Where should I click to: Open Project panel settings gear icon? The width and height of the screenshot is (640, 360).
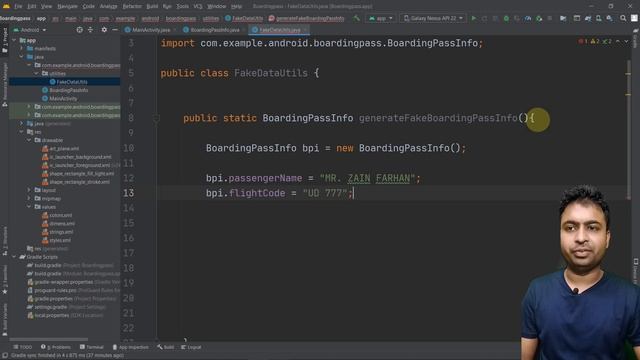[104, 30]
